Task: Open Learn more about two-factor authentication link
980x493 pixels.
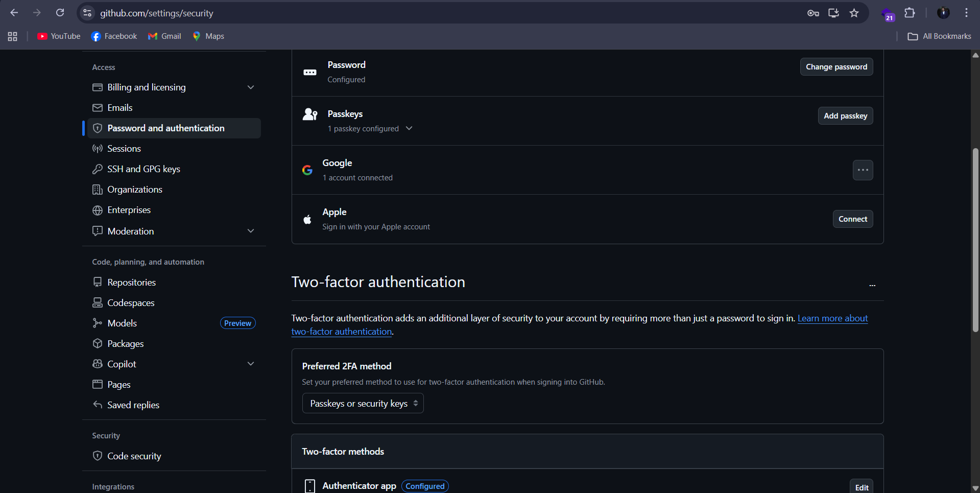Action: coord(832,318)
